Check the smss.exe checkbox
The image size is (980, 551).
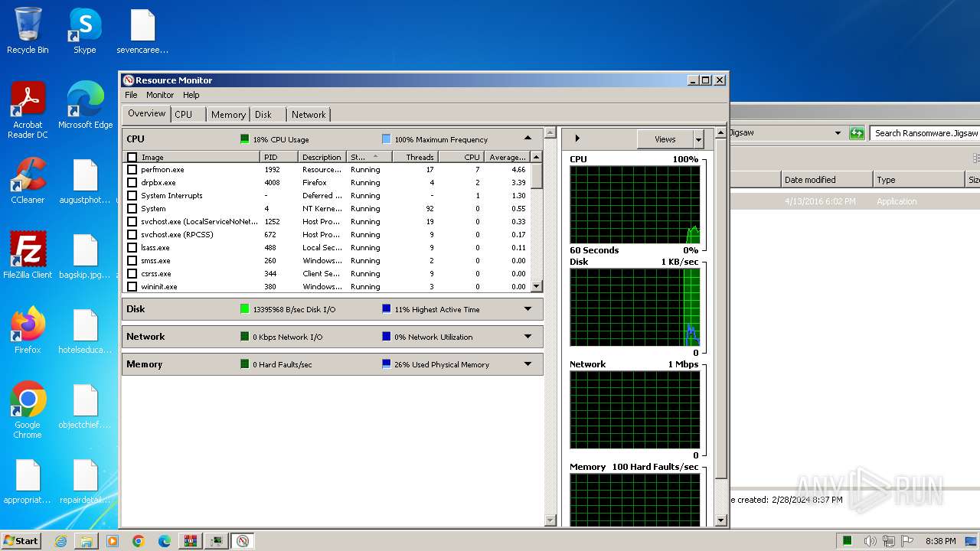[132, 261]
